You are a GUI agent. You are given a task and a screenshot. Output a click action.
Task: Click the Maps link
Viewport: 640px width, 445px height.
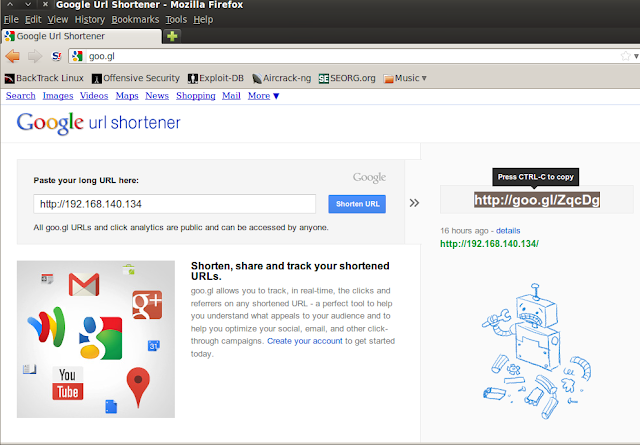[x=127, y=96]
